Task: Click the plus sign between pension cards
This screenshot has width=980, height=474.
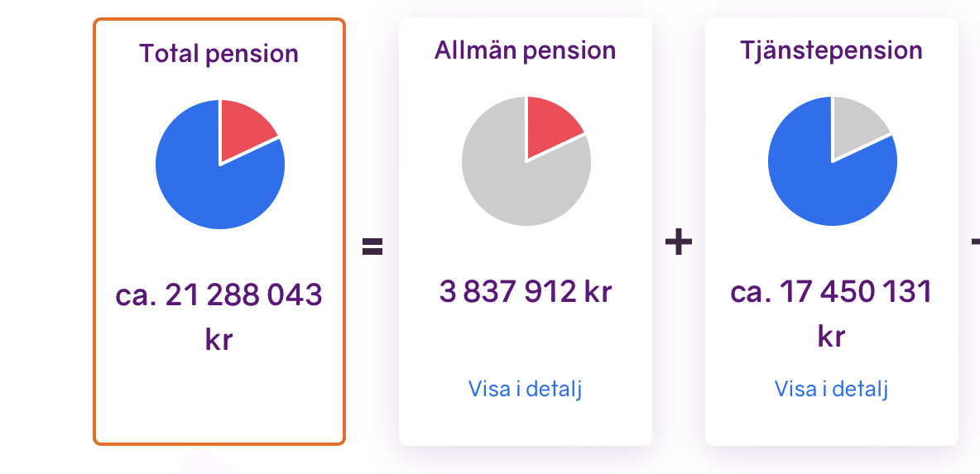Action: [x=678, y=242]
